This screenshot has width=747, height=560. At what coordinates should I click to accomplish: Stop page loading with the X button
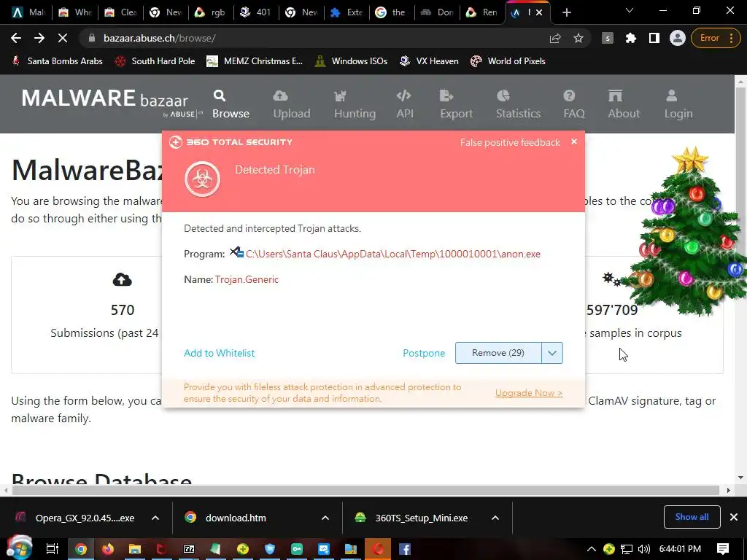[x=63, y=38]
